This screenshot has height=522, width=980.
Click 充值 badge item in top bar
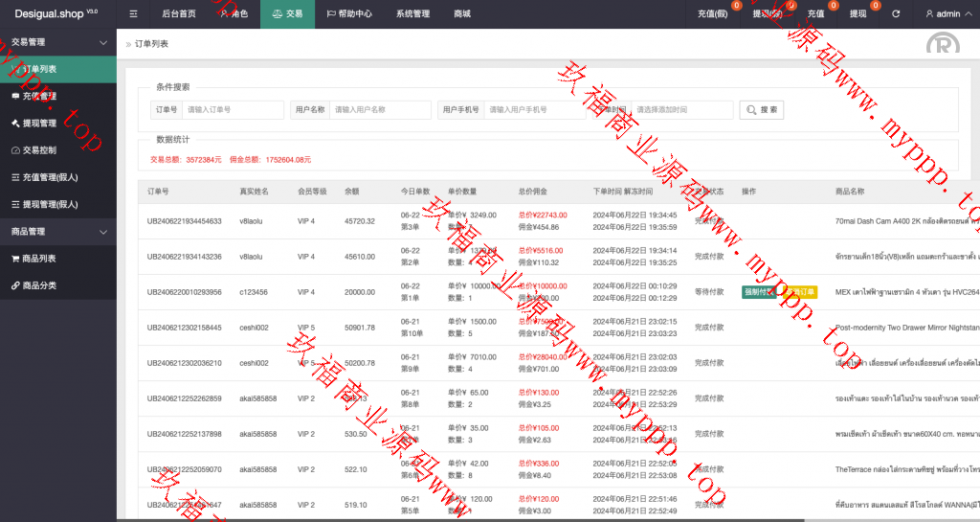click(x=815, y=14)
